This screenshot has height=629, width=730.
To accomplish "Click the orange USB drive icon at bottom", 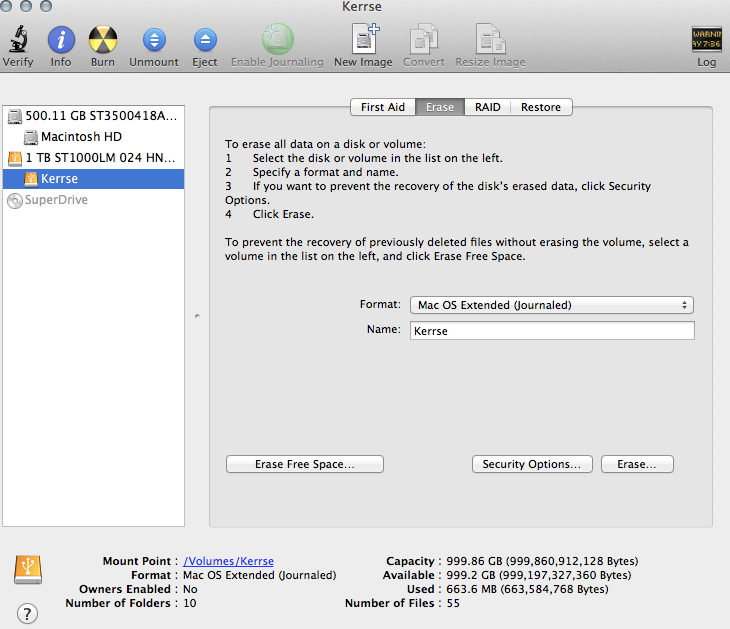I will click(x=28, y=569).
